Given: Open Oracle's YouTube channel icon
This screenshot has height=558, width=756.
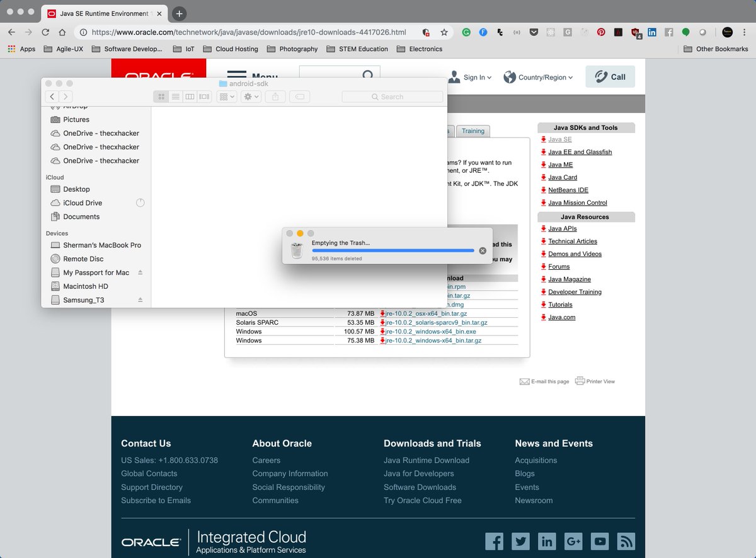Looking at the screenshot, I should point(600,541).
